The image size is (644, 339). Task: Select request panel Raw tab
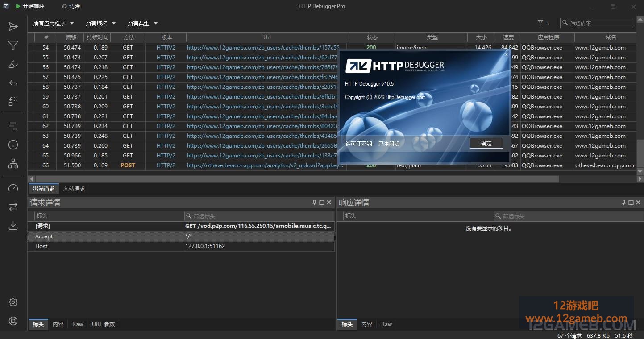click(78, 324)
